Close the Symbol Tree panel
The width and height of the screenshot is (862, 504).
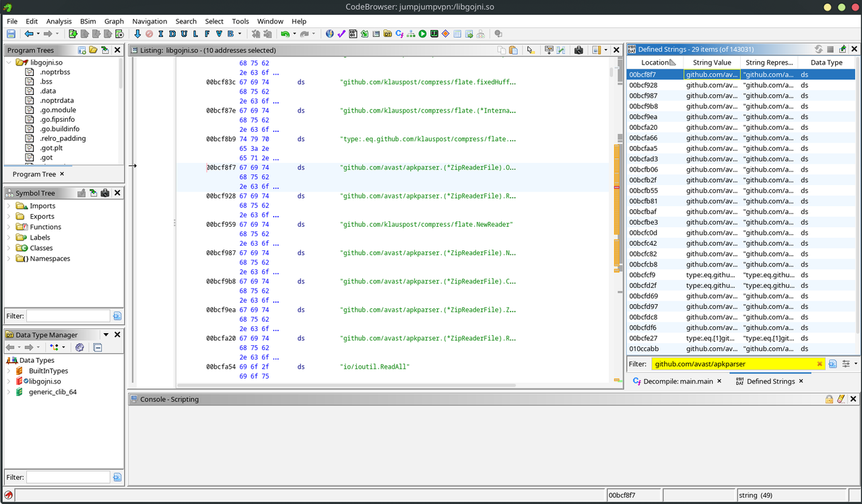coord(117,192)
